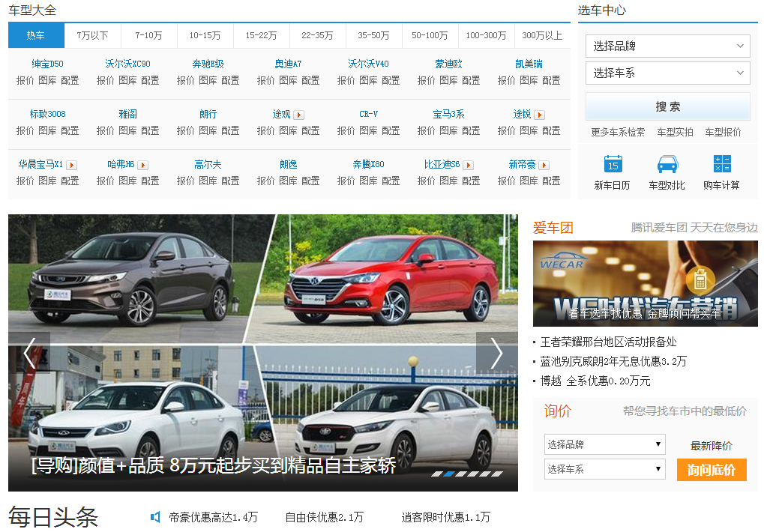Play the video icon next to 新帝豪

544,166
